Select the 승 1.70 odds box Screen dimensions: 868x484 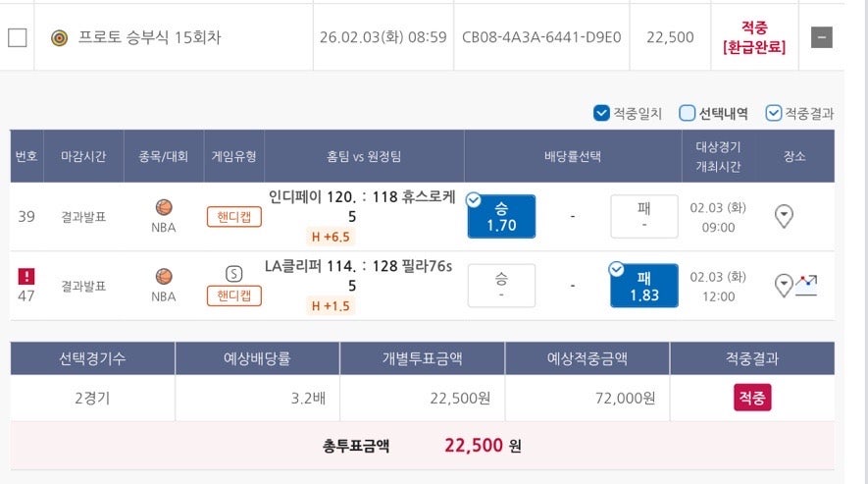(501, 217)
